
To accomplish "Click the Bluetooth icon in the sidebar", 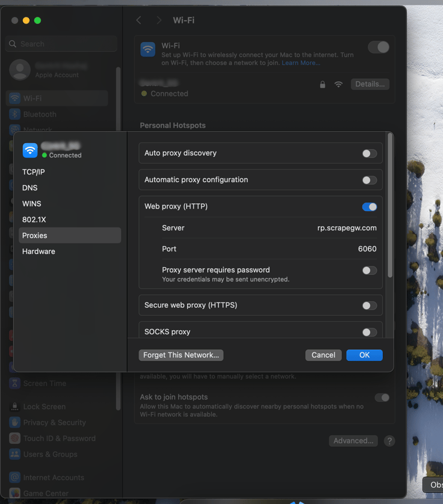I will pyautogui.click(x=14, y=114).
